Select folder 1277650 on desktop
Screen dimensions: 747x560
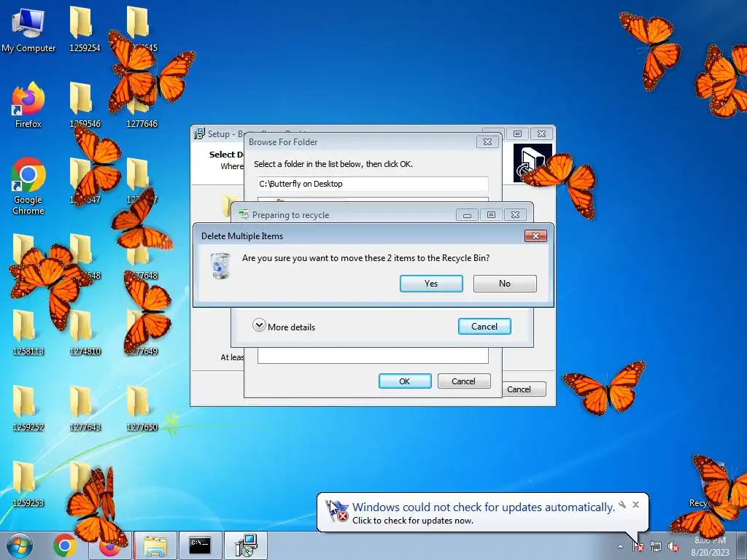(x=142, y=408)
